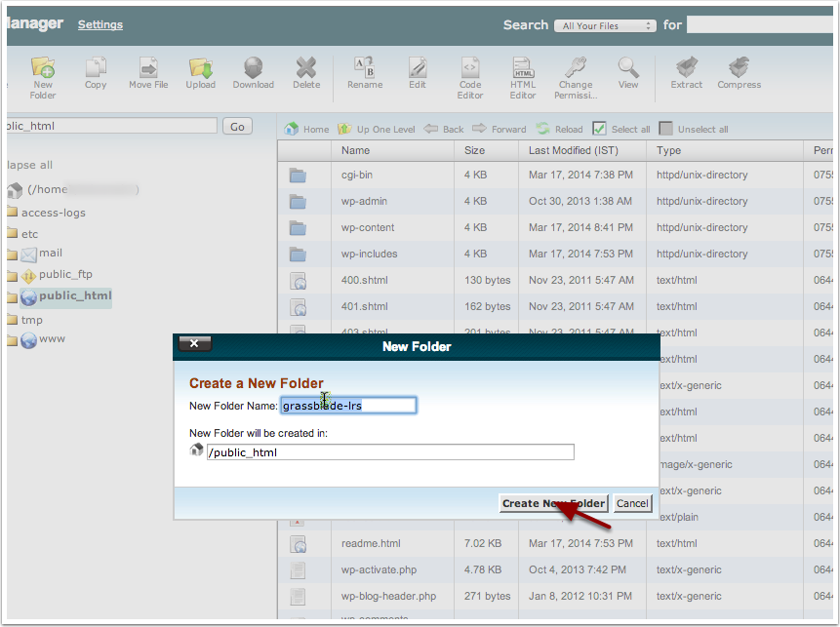Click the New Folder toolbar icon
The height and width of the screenshot is (627, 840).
click(43, 69)
